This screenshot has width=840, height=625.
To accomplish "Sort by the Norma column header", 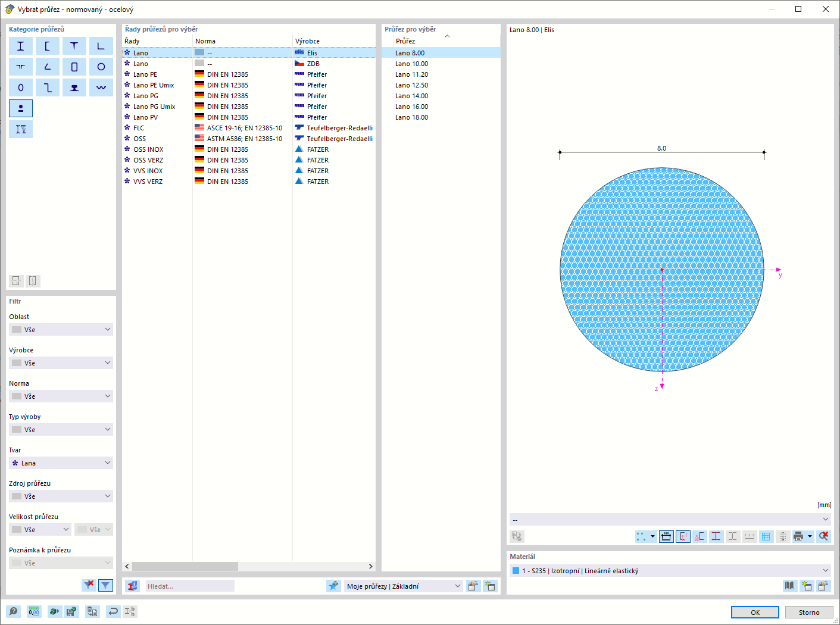I will 242,41.
